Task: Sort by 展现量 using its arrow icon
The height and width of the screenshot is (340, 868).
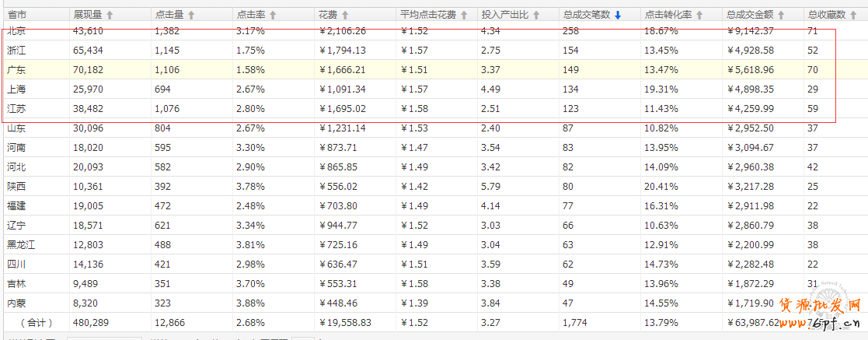Action: pyautogui.click(x=110, y=15)
